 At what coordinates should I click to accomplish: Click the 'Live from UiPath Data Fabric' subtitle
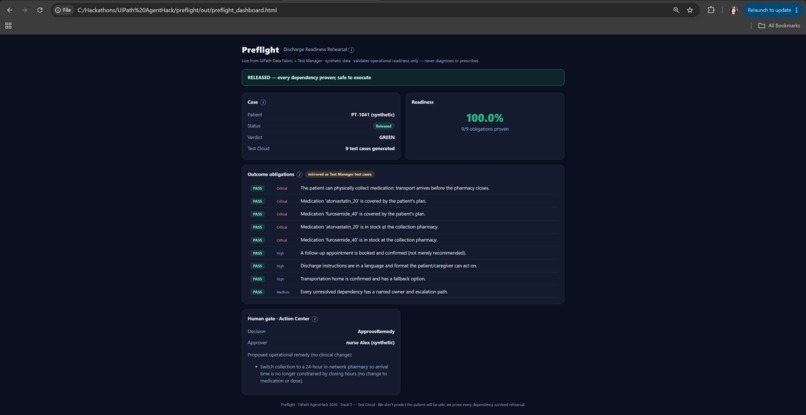pyautogui.click(x=360, y=61)
